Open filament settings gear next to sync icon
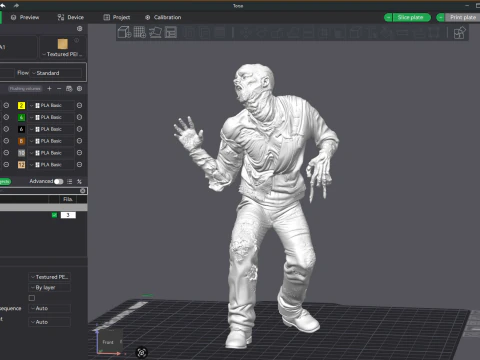 coord(79,88)
